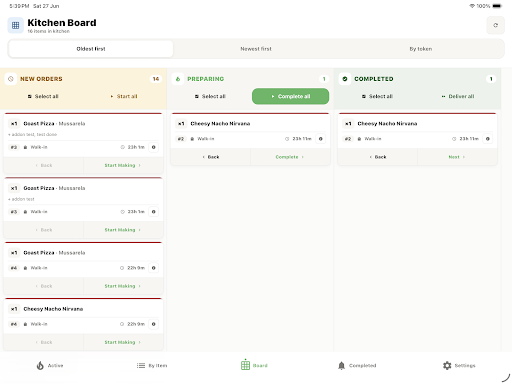Tap the 14 count badge in New Orders
Viewport: 512px width, 384px height.
pyautogui.click(x=156, y=79)
